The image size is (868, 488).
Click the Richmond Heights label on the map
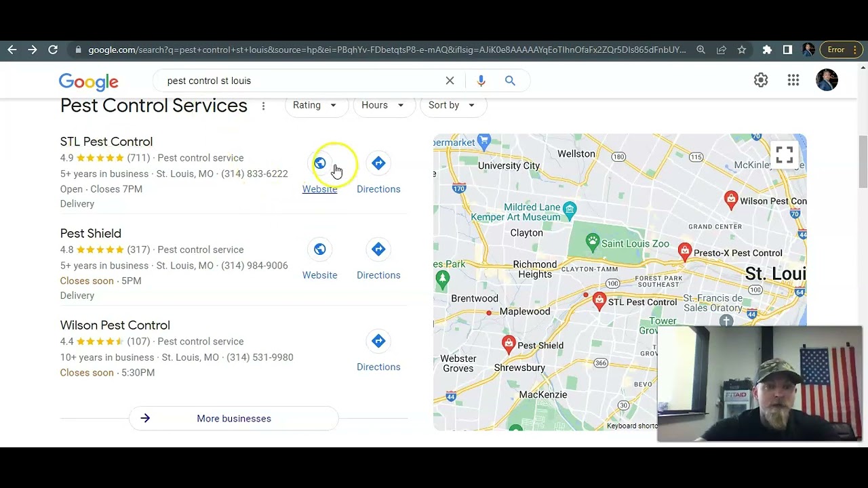(535, 269)
